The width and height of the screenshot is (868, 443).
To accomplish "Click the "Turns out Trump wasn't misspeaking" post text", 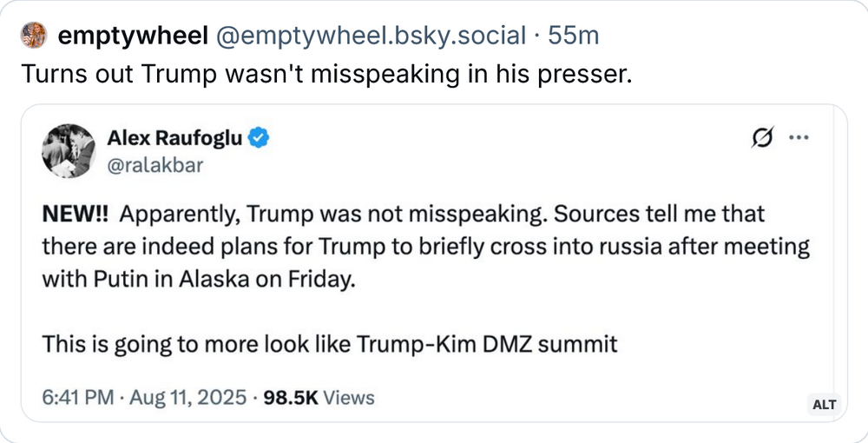I will point(325,75).
